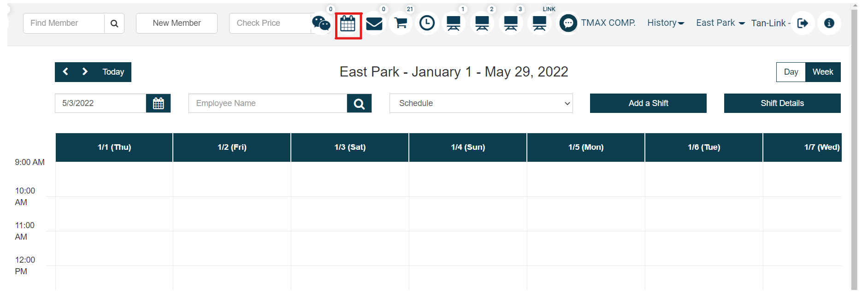Screen dimensions: 868x306
Task: Open the shopping cart icon
Action: point(401,23)
